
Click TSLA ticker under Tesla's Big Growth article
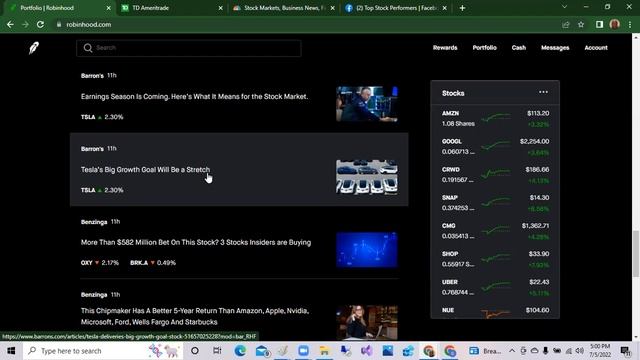coord(102,190)
